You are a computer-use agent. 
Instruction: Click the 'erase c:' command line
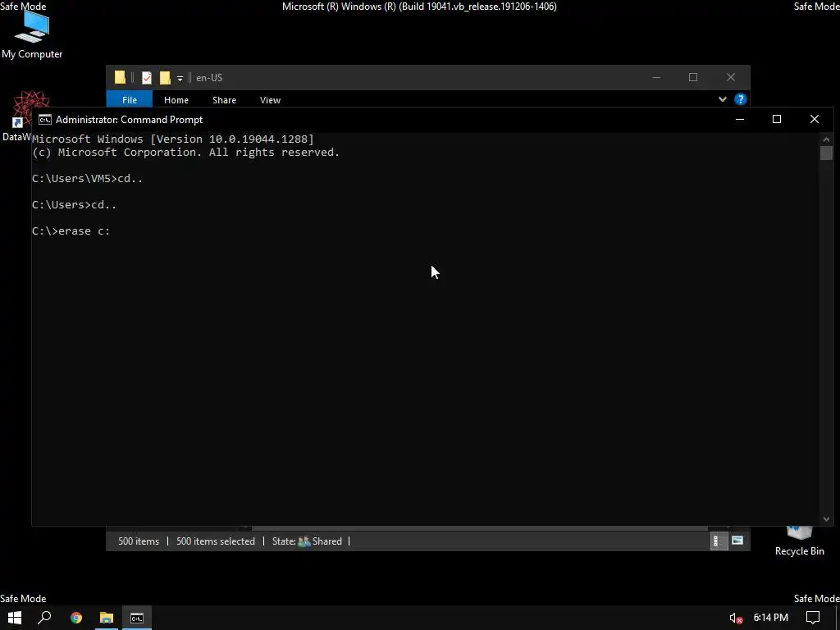point(71,231)
